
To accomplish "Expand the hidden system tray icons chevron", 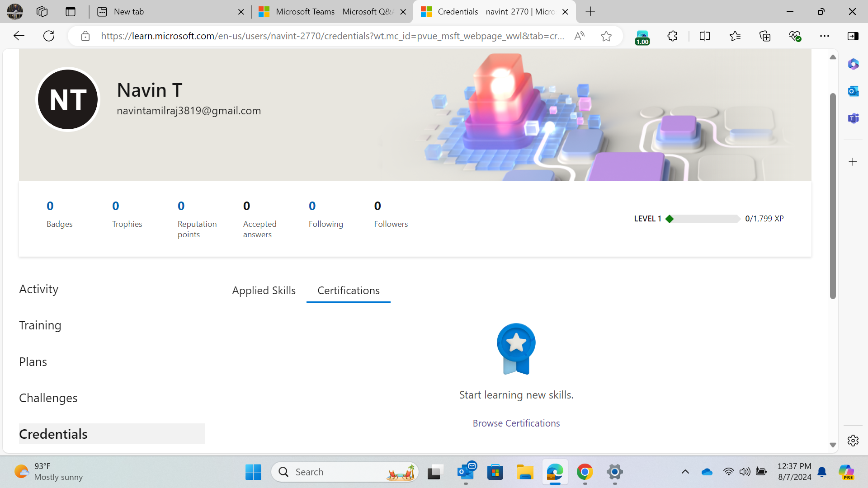I will pyautogui.click(x=685, y=472).
